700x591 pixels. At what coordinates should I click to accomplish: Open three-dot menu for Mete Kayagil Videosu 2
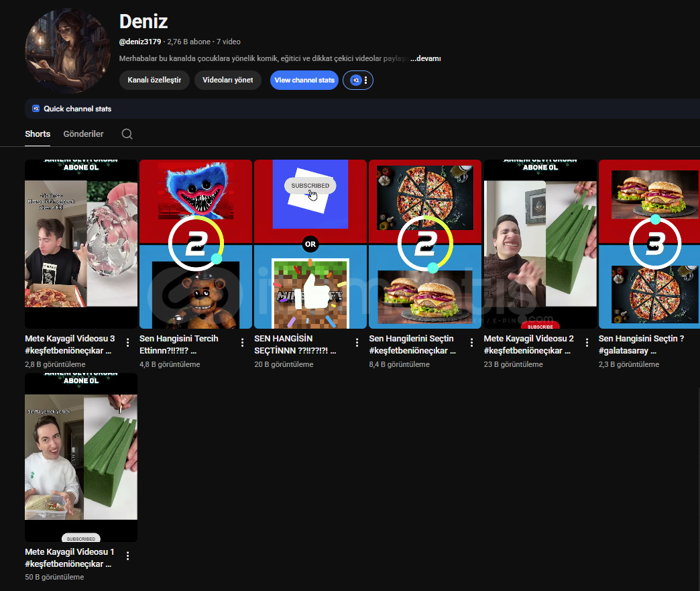[x=587, y=343]
